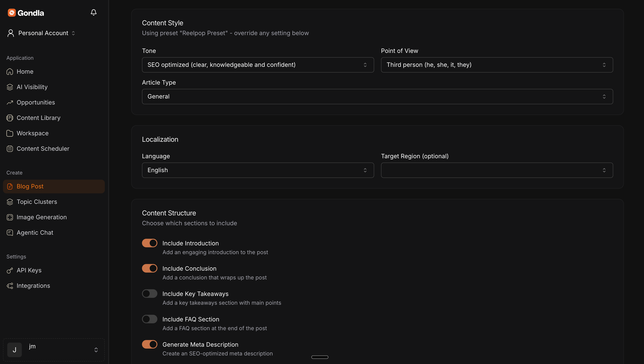Open the Tone dropdown
Image resolution: width=644 pixels, height=364 pixels.
[258, 65]
